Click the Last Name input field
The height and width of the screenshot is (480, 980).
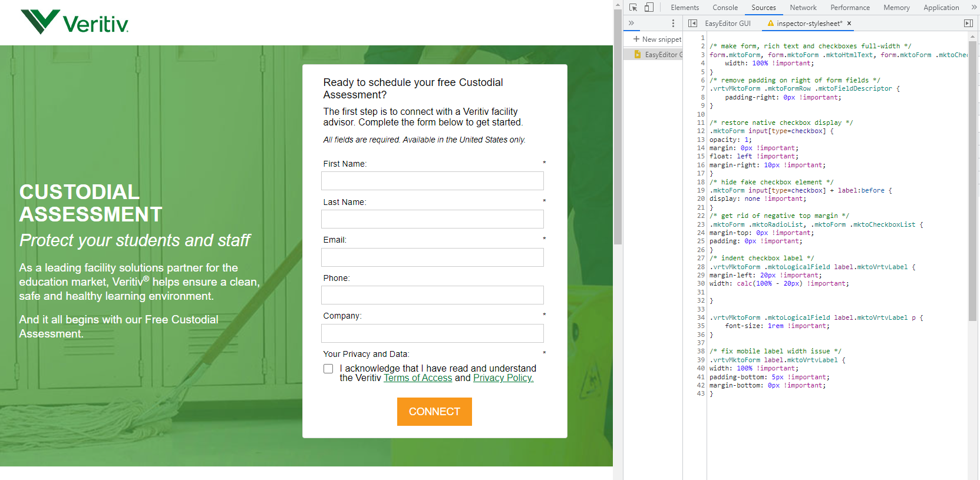[x=433, y=219]
